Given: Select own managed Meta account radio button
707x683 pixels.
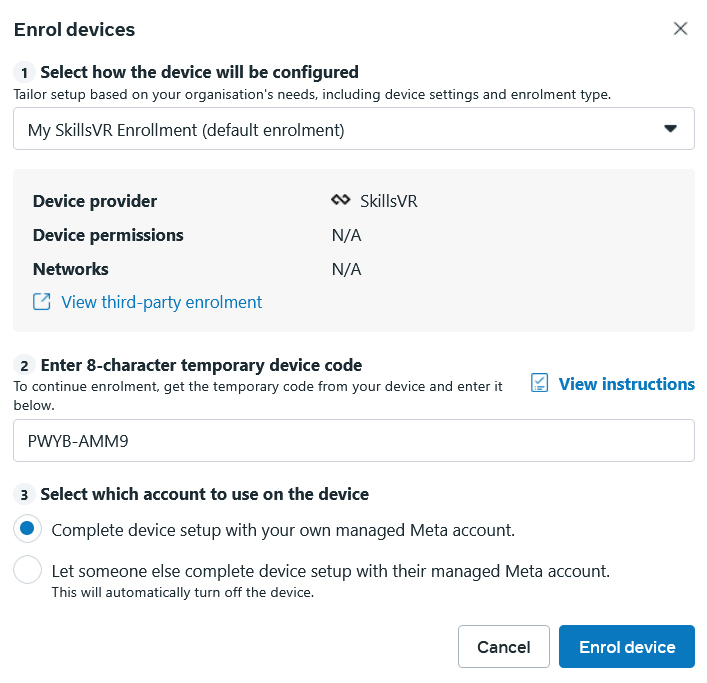Looking at the screenshot, I should (28, 528).
